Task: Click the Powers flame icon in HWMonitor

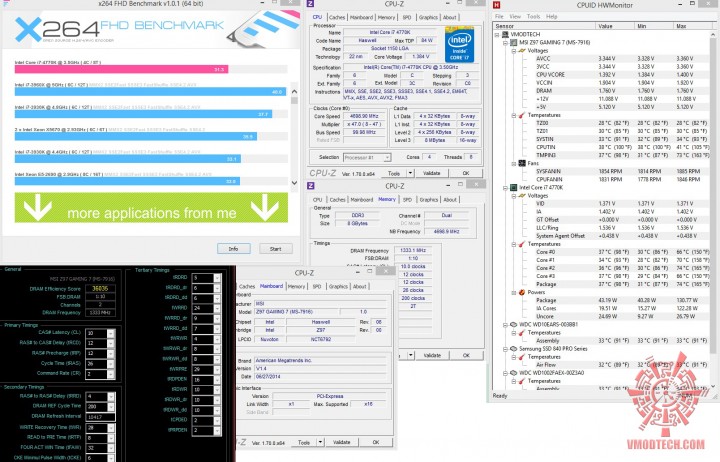Action: [522, 292]
